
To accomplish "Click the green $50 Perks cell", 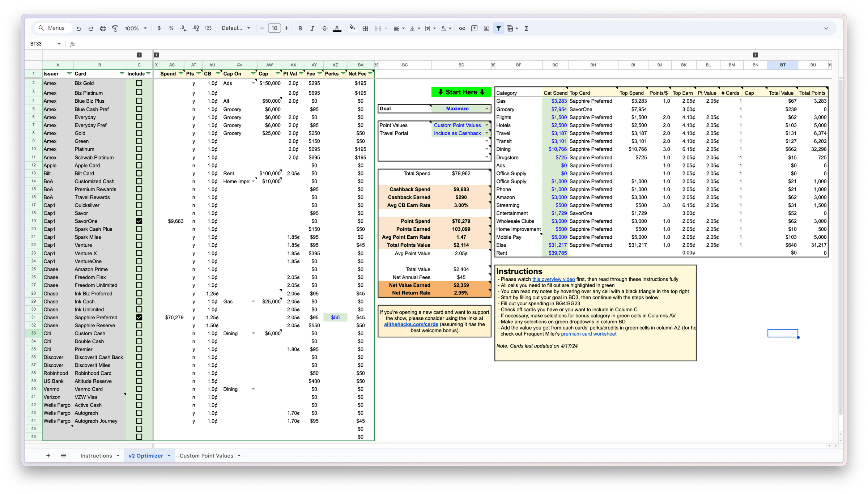I will 335,317.
